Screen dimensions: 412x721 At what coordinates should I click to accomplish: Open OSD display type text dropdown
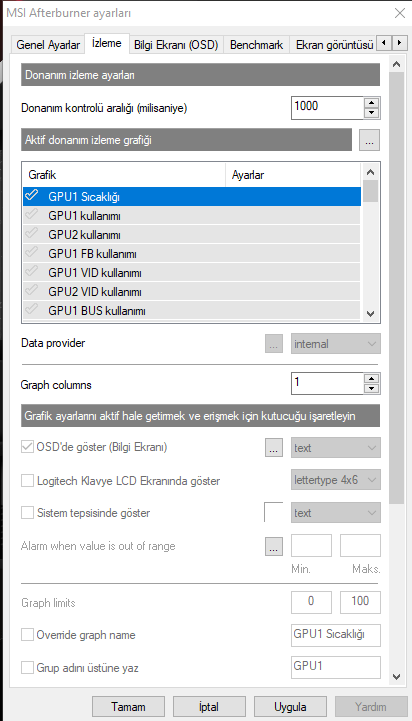[336, 448]
